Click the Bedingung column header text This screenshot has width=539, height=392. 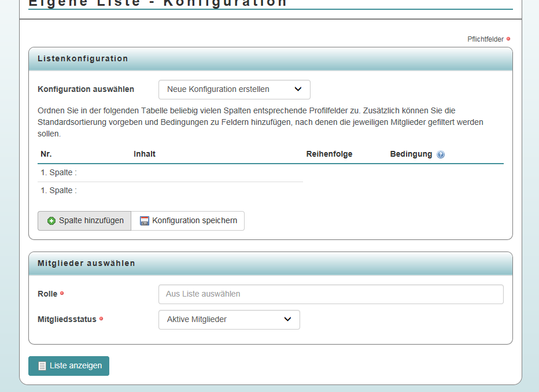(x=411, y=154)
